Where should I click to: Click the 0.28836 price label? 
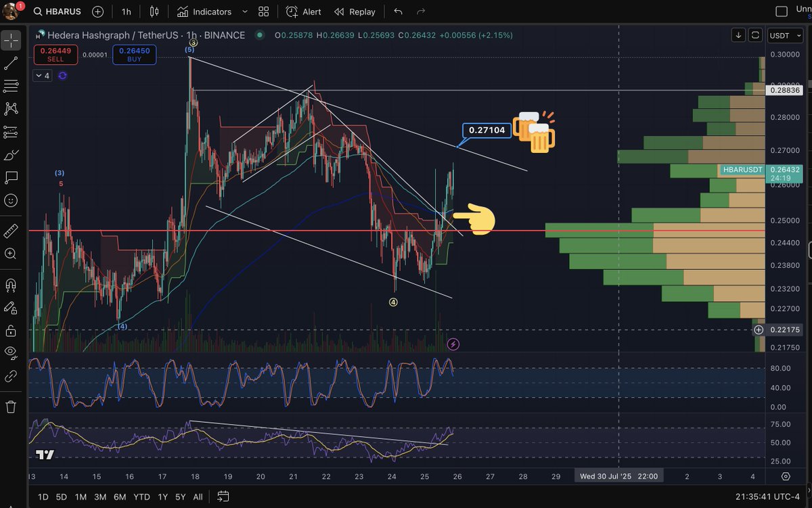click(784, 90)
